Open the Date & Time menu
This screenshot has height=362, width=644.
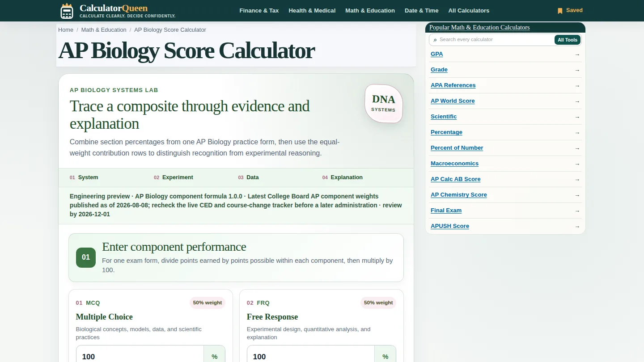tap(422, 11)
